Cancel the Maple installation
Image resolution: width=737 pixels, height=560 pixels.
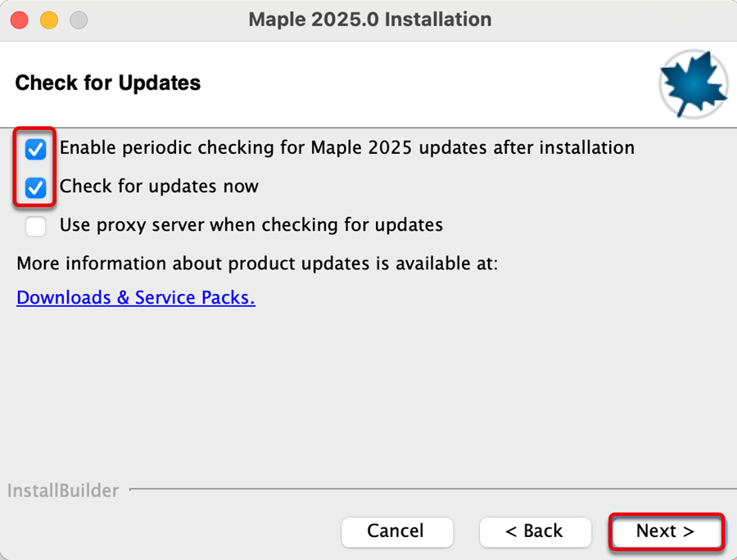click(x=397, y=532)
